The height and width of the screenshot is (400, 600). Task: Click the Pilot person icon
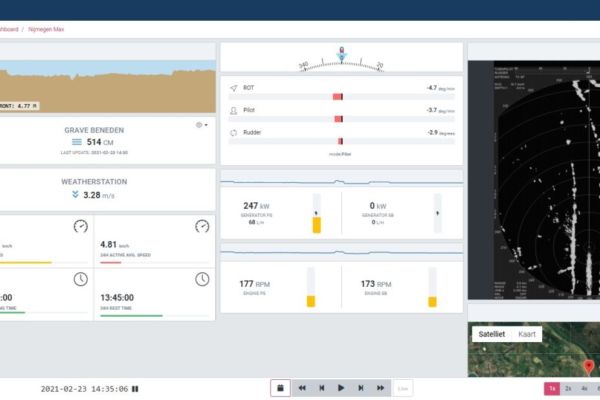coord(233,111)
